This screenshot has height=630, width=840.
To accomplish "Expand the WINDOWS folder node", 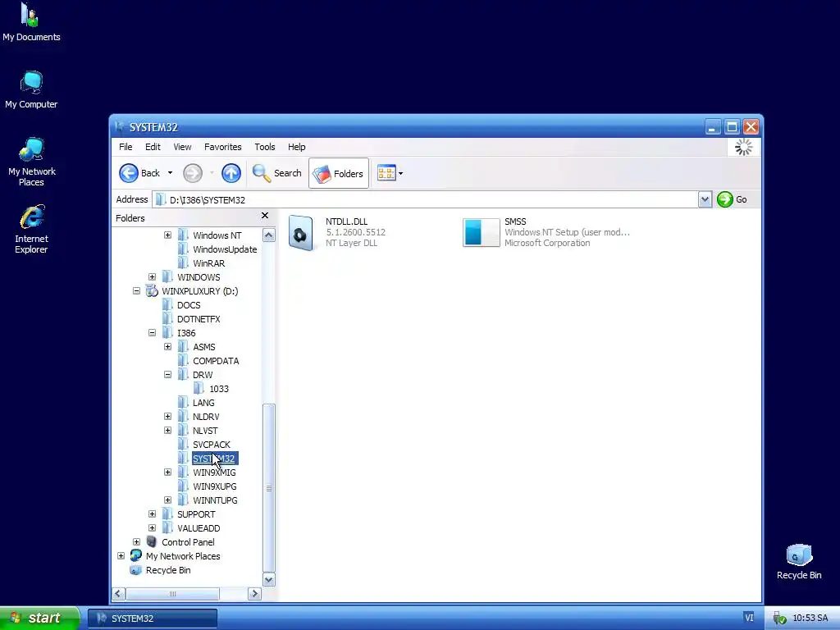I will coord(152,277).
